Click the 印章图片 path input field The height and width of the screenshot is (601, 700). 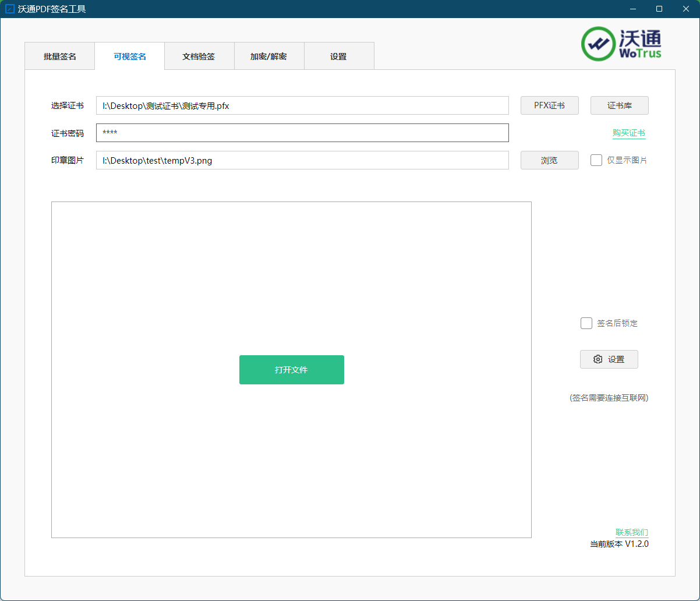(302, 160)
